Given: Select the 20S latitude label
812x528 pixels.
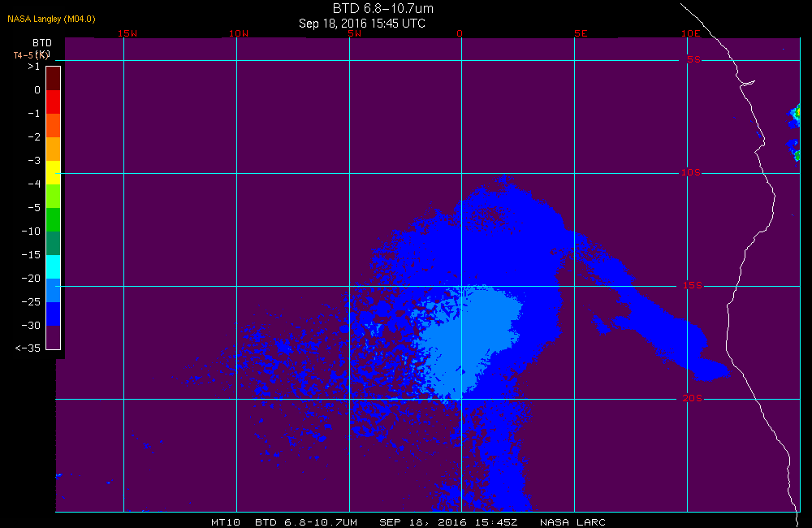Looking at the screenshot, I should (x=693, y=398).
